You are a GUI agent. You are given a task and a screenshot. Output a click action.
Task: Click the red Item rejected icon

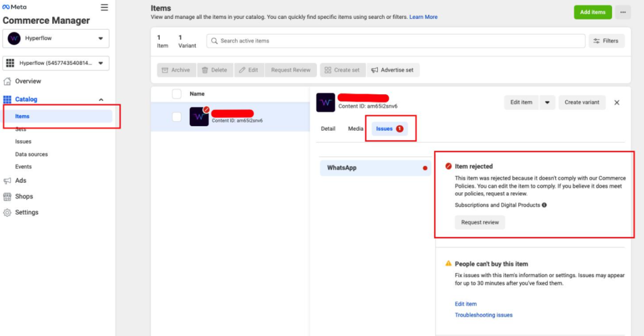(448, 166)
